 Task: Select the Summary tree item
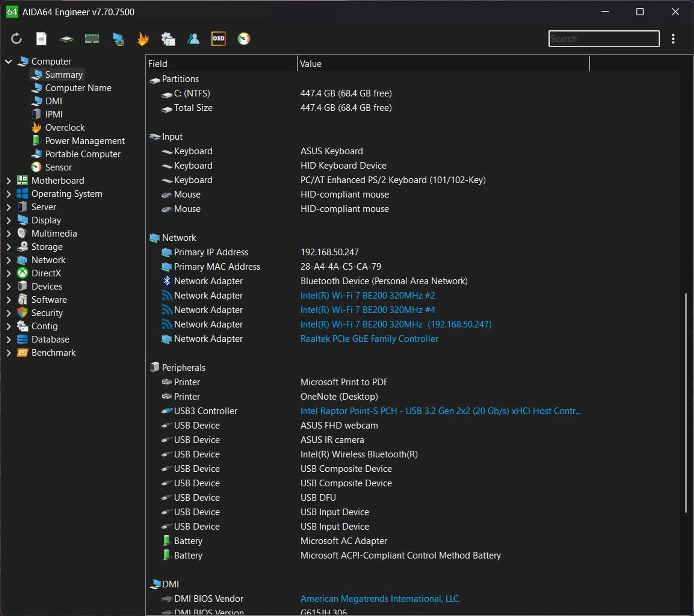64,74
